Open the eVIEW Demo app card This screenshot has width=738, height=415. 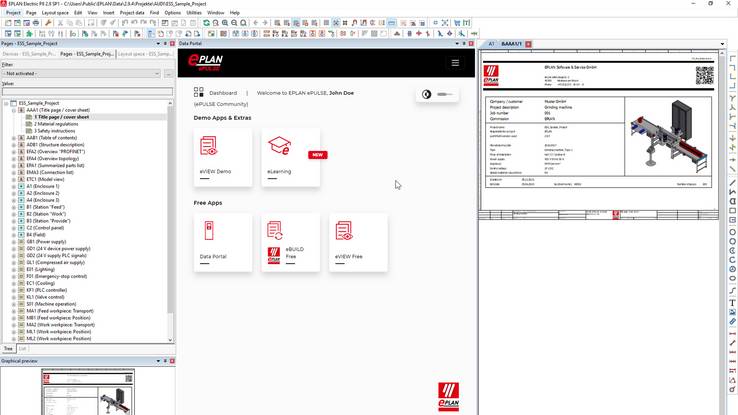[223, 157]
